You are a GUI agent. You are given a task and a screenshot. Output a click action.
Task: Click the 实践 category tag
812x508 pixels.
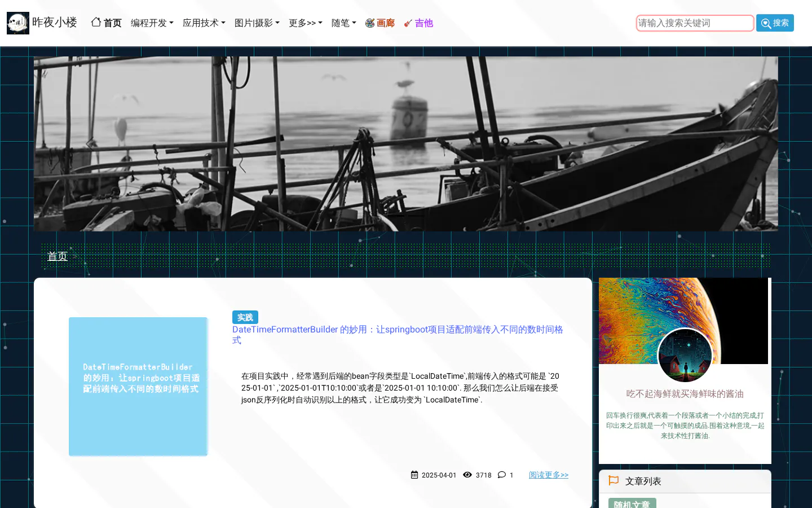click(x=245, y=317)
